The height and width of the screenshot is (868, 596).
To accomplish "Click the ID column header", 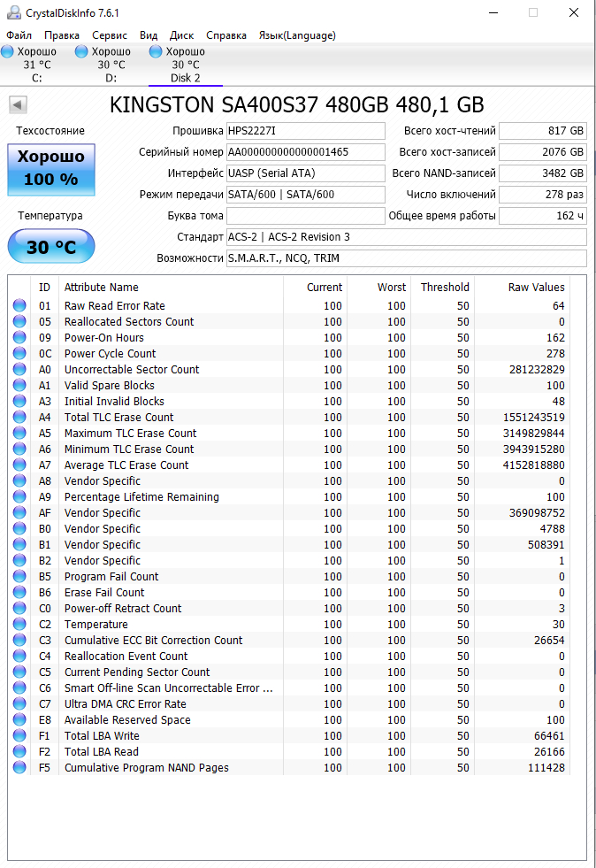I will [x=44, y=288].
